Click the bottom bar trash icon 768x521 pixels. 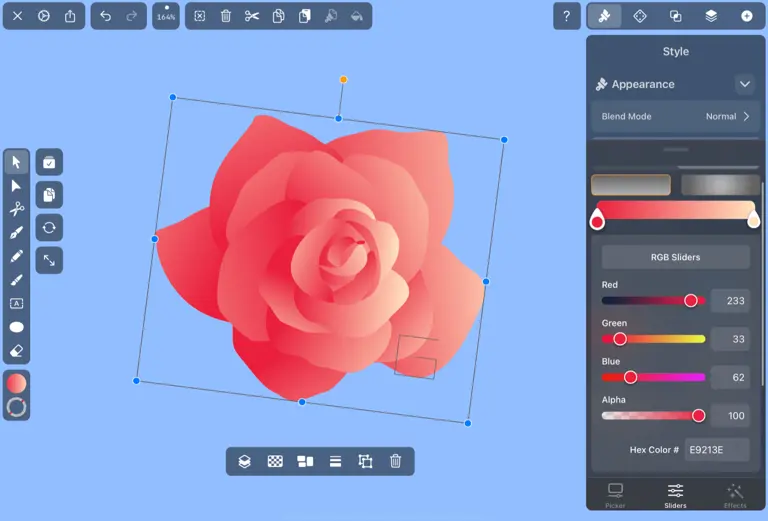tap(396, 461)
